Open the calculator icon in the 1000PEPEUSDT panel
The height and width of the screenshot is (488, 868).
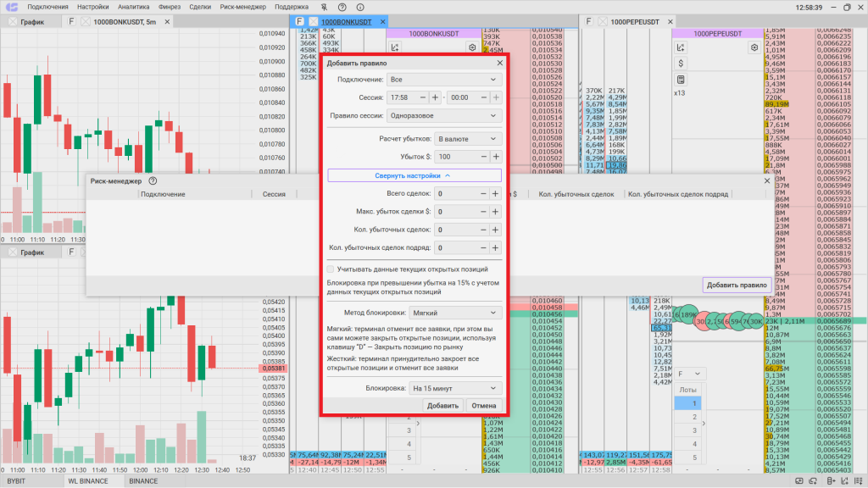(x=681, y=80)
